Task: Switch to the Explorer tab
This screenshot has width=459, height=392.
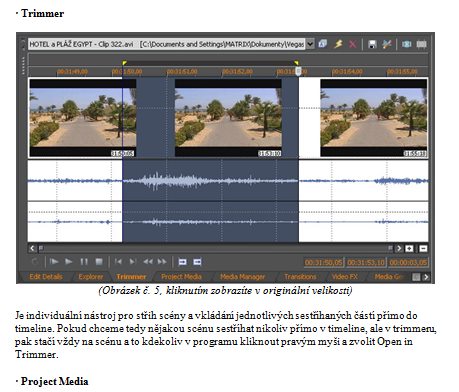Action: [91, 277]
